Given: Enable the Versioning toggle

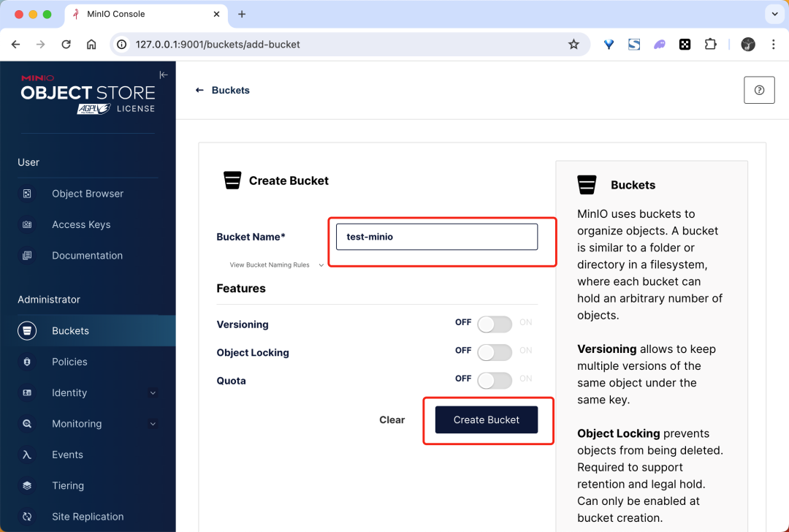Looking at the screenshot, I should point(495,324).
